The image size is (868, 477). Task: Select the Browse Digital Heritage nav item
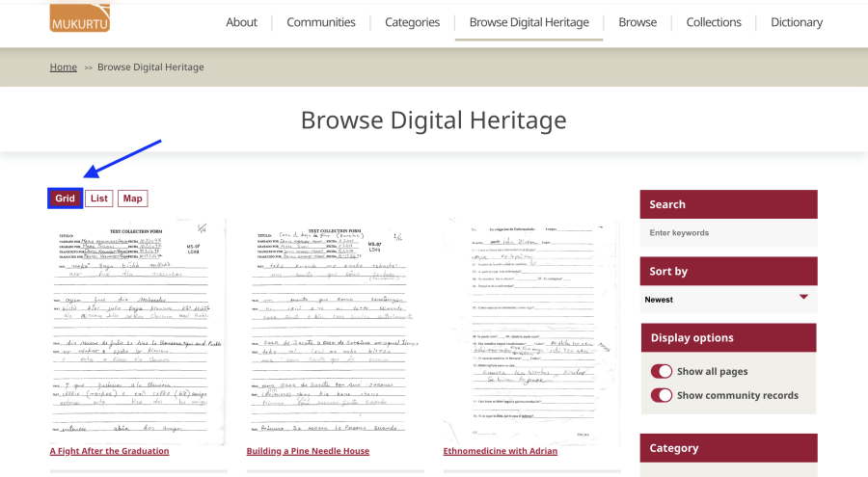pos(529,22)
